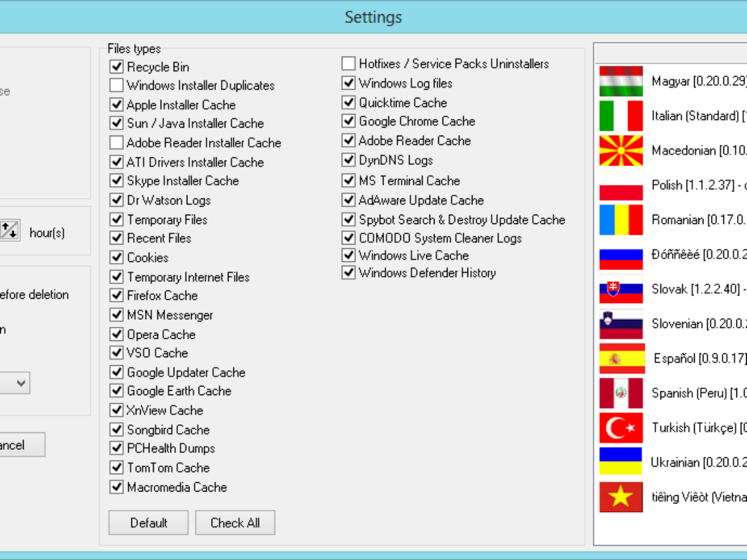
Task: Uncheck the Cookies file type
Action: tap(116, 257)
